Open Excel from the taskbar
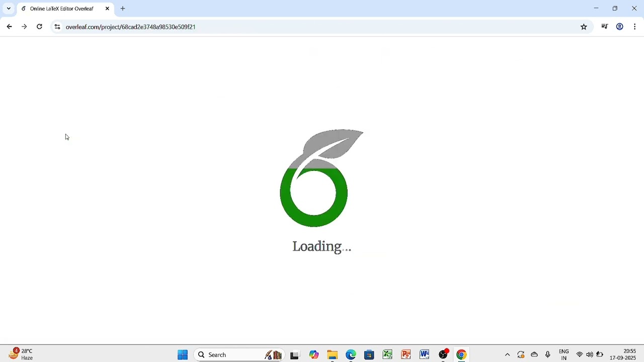 click(387, 355)
